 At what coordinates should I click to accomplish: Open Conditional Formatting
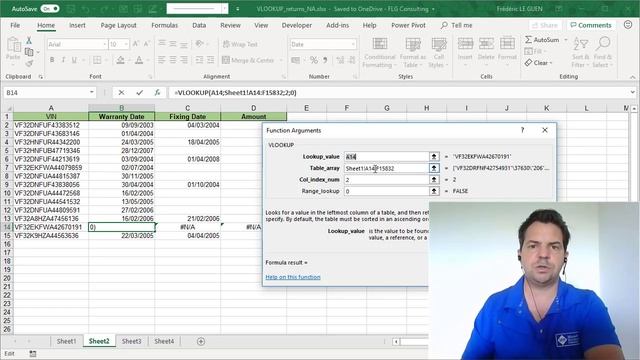coord(380,52)
